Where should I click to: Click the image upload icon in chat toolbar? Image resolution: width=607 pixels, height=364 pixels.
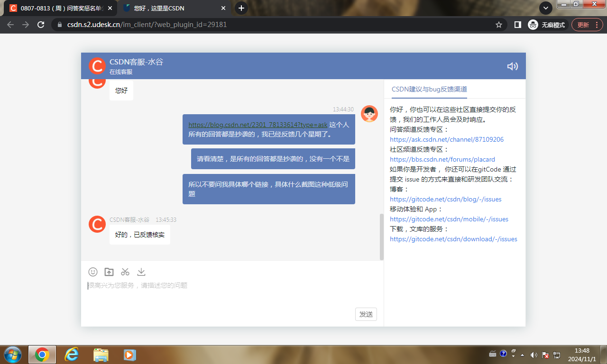pyautogui.click(x=109, y=272)
